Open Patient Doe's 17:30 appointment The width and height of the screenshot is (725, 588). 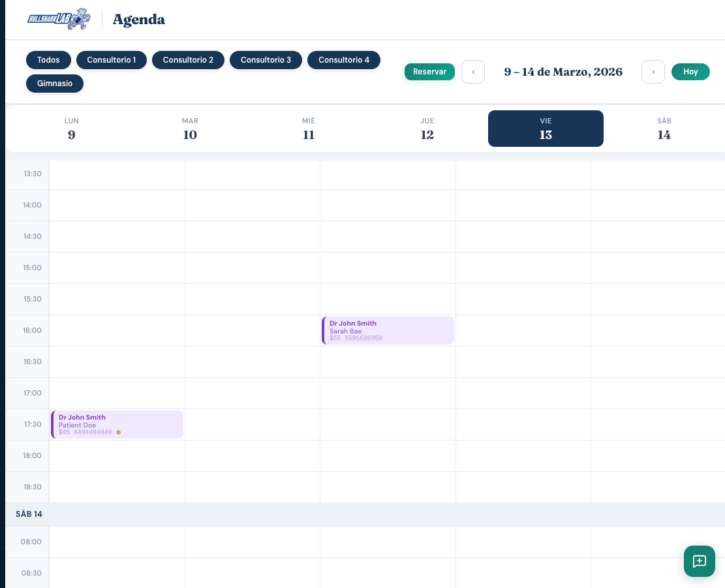(x=117, y=424)
